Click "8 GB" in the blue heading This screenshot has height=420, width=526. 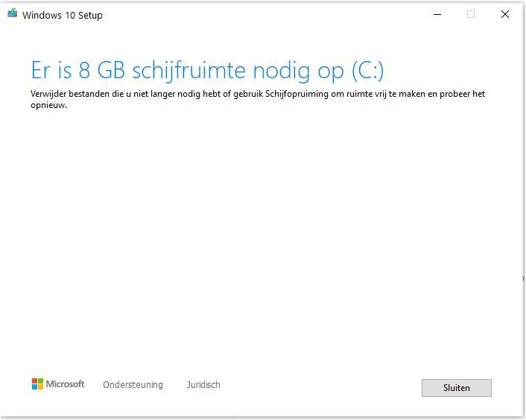[102, 71]
